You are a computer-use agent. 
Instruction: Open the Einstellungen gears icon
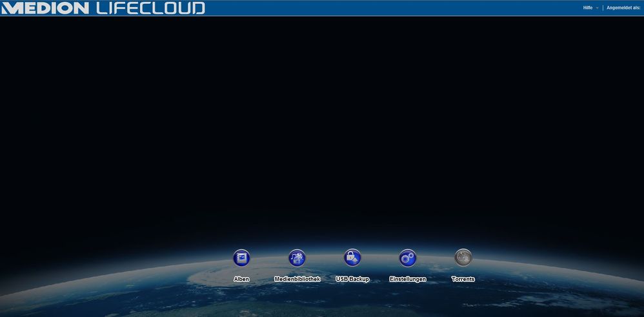408,258
